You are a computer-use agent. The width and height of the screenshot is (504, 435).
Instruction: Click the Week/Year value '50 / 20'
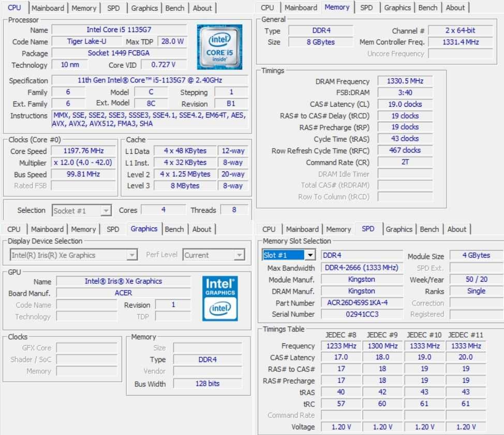click(477, 279)
